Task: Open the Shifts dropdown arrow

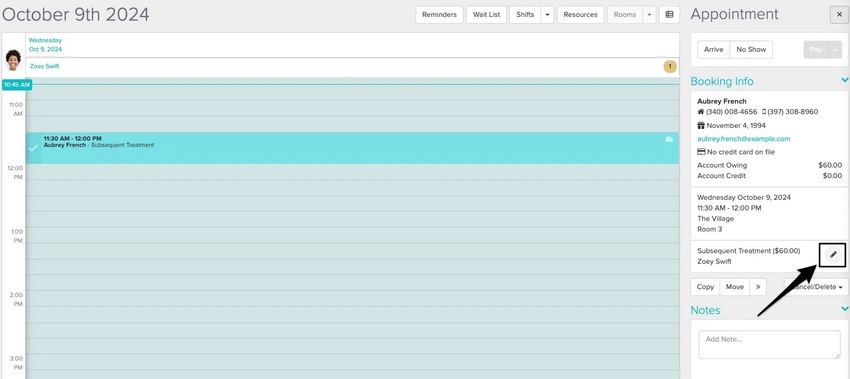Action: [x=547, y=15]
